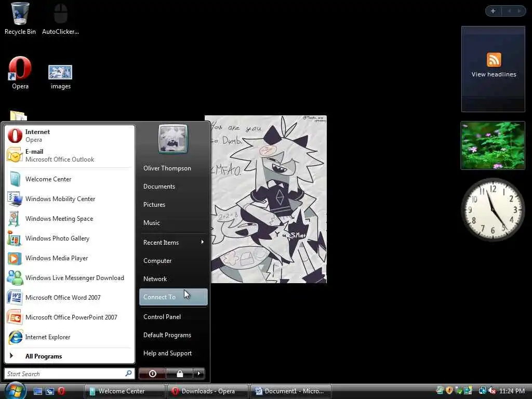Switch to Downloads - Opera taskbar button
Screen dimensions: 532x399
pos(207,391)
